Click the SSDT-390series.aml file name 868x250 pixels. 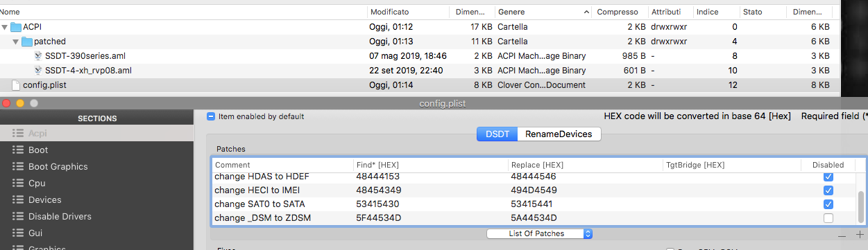[x=85, y=55]
